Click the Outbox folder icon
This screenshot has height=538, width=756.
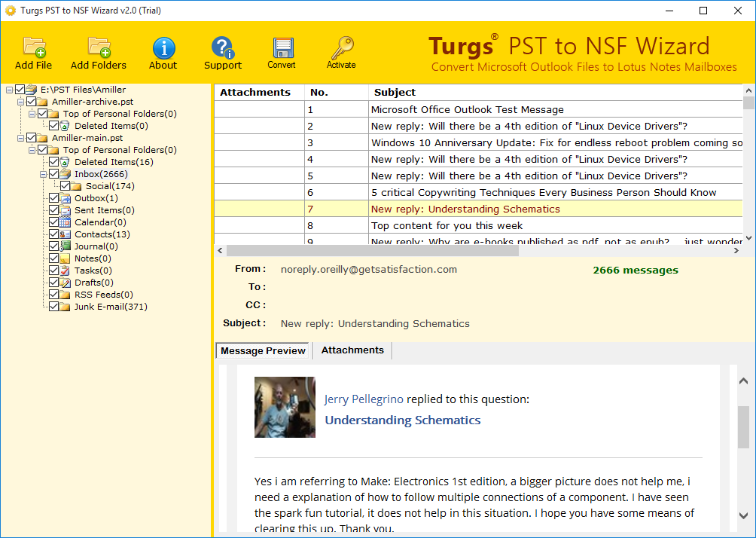[x=65, y=198]
